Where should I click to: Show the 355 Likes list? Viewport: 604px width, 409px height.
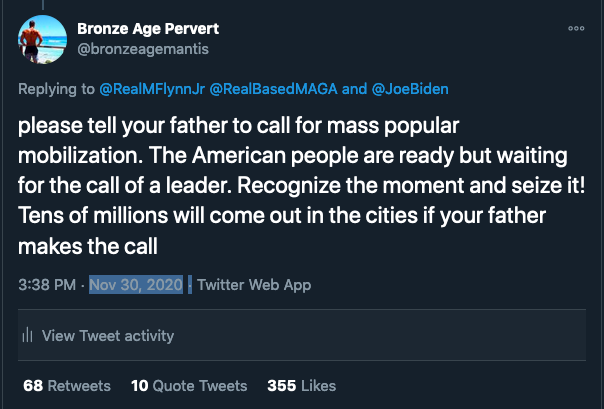[x=301, y=386]
